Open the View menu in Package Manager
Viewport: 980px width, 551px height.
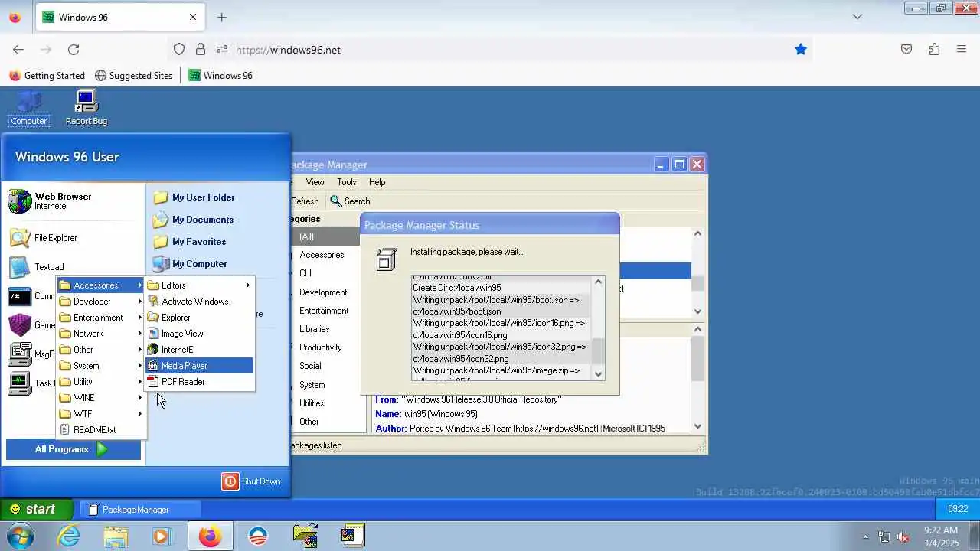[315, 182]
